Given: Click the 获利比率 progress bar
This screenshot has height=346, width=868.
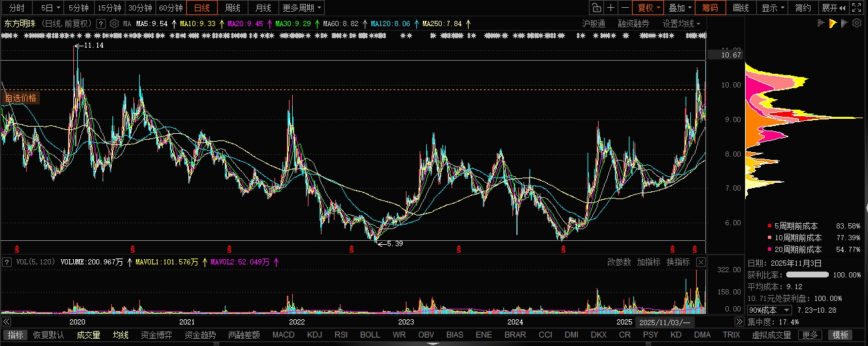Looking at the screenshot, I should coord(807,275).
